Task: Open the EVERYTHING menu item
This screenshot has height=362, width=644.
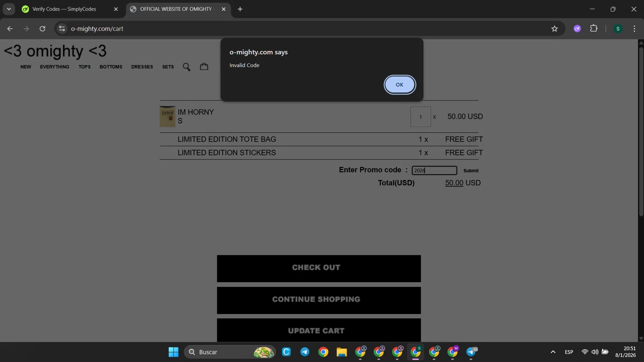Action: (x=55, y=67)
